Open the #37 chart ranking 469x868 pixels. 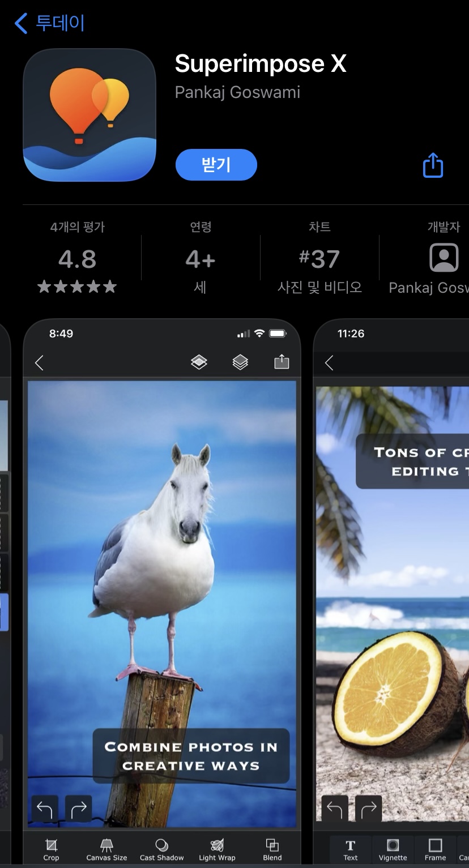(x=319, y=259)
